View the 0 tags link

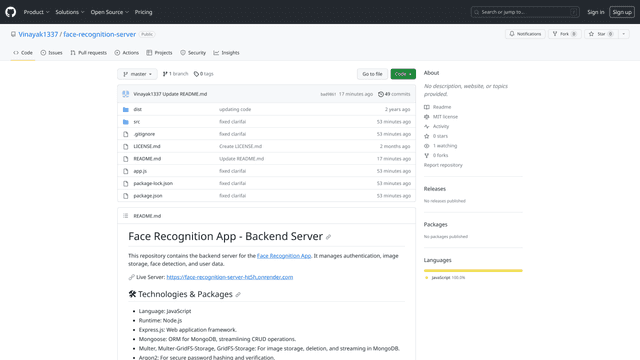pyautogui.click(x=204, y=74)
